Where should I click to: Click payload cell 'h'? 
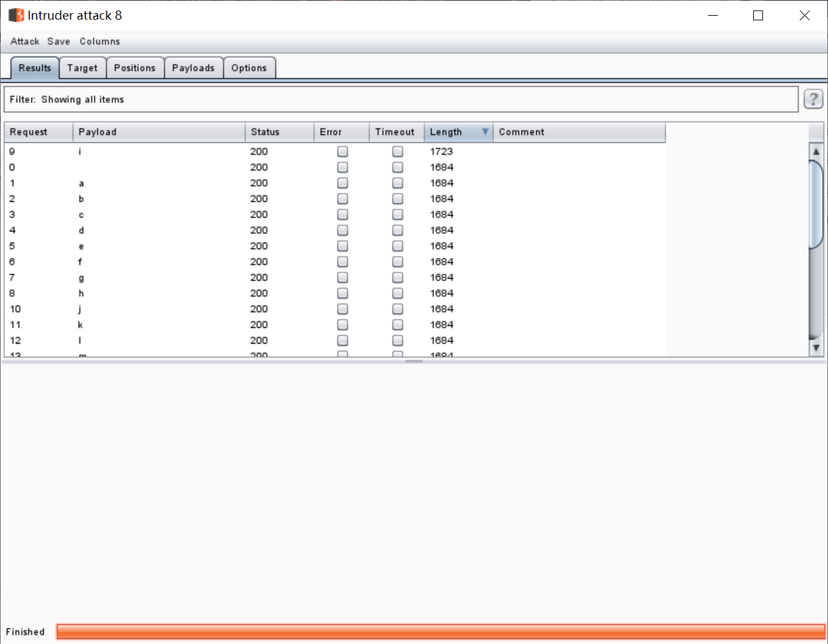(81, 293)
